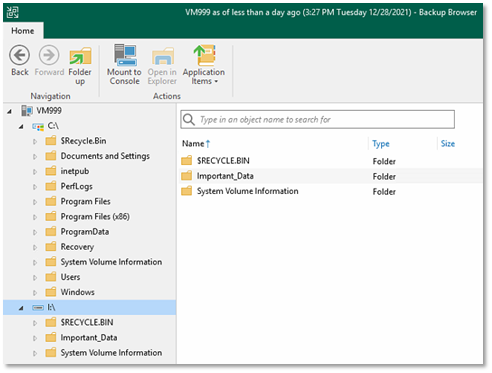Click inside the object name search field
The height and width of the screenshot is (373, 492).
[317, 119]
